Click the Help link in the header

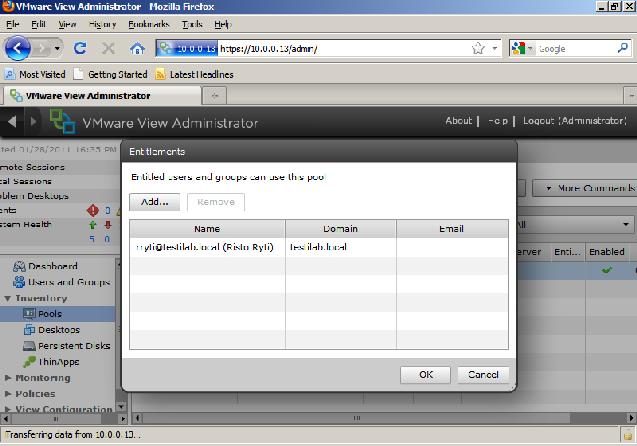(498, 121)
